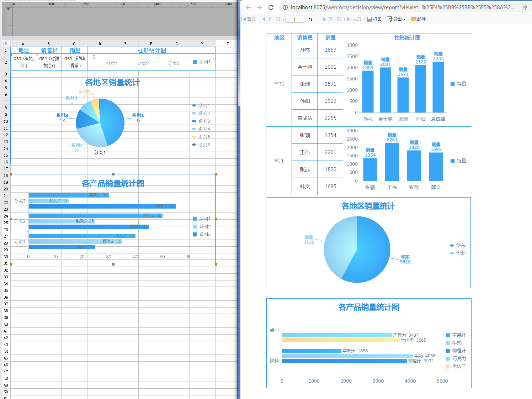Reload the report preview page

pyautogui.click(x=271, y=7)
